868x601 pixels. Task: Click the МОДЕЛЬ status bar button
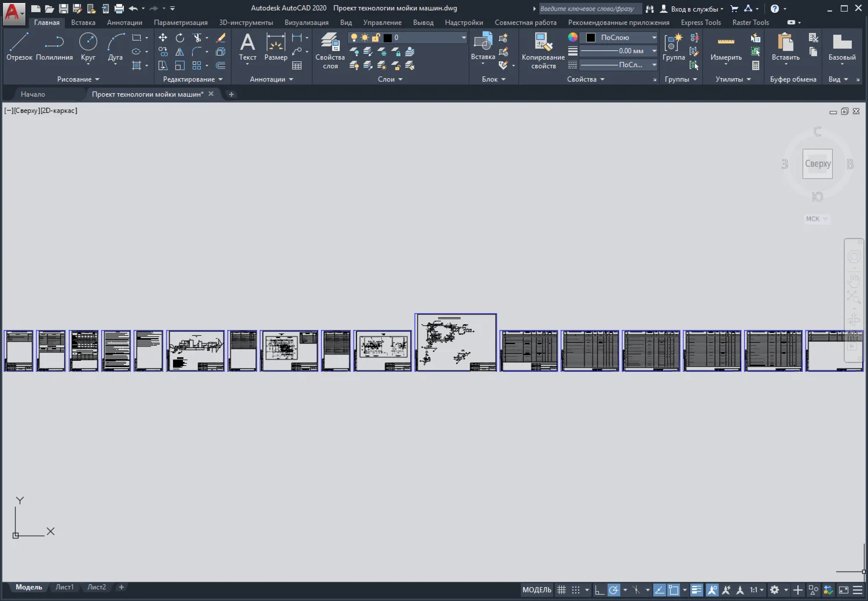tap(537, 590)
